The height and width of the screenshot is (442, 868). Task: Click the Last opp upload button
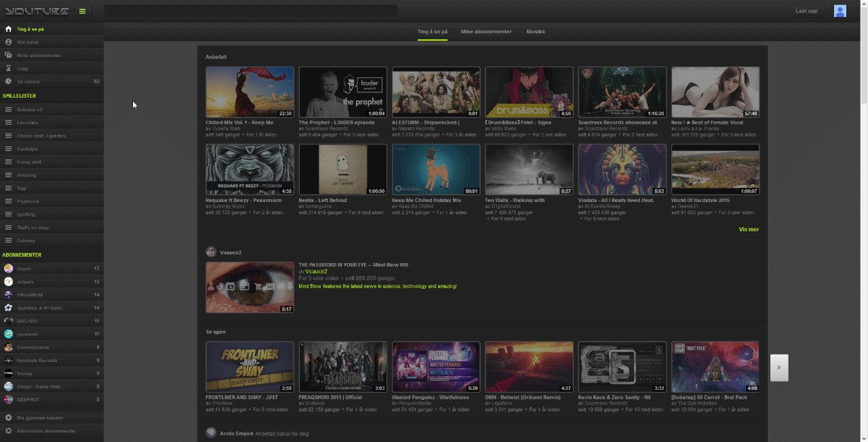[806, 11]
